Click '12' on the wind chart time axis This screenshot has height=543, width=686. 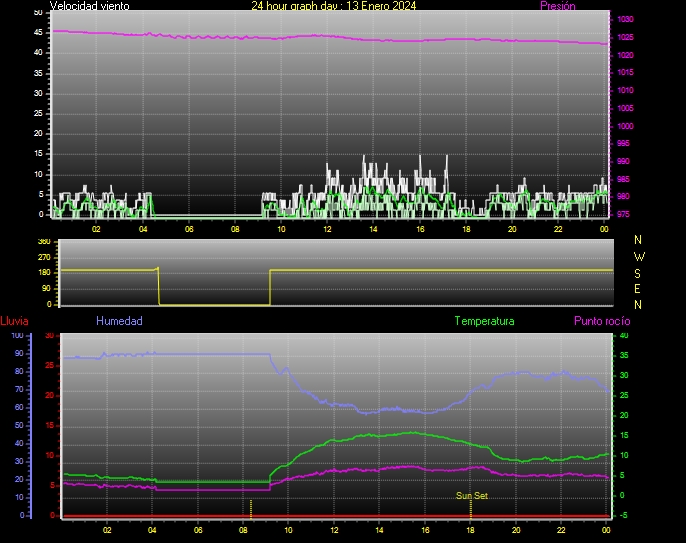click(327, 229)
